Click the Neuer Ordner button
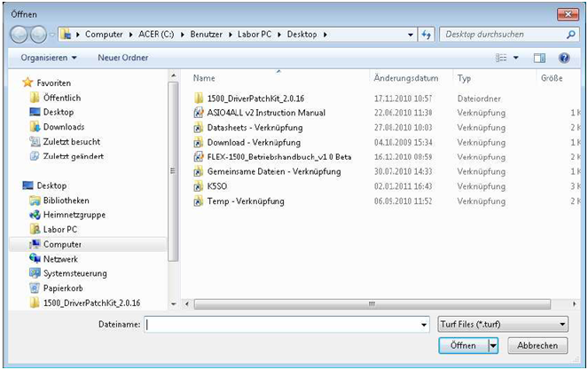This screenshot has height=370, width=588. click(x=122, y=58)
